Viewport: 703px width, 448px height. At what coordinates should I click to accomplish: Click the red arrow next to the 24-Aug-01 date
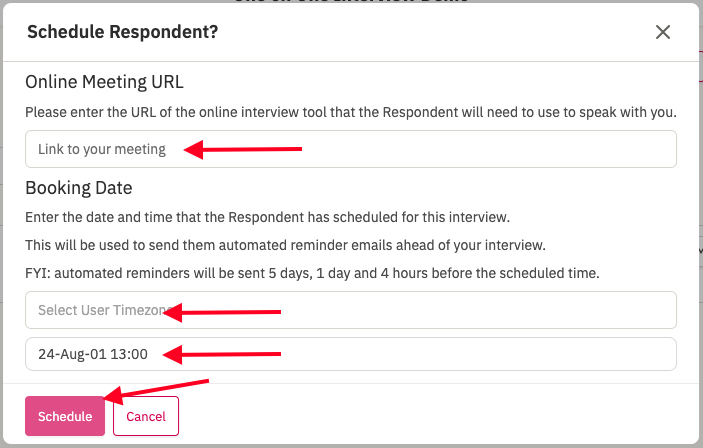(x=222, y=354)
